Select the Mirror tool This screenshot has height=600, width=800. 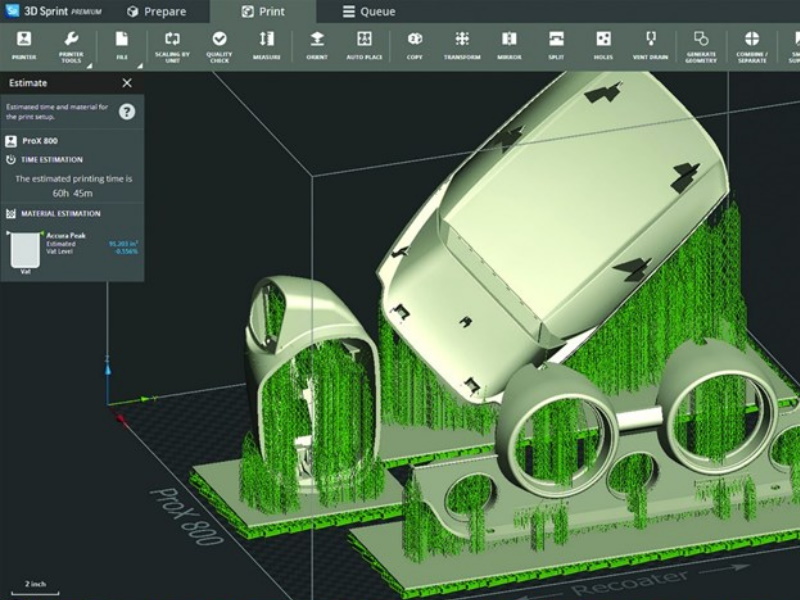click(509, 45)
